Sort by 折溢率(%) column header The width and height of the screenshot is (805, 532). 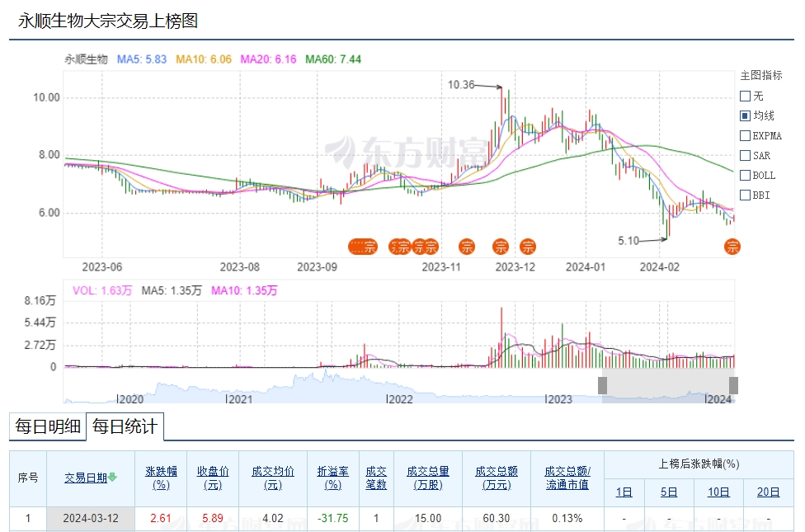tap(332, 478)
